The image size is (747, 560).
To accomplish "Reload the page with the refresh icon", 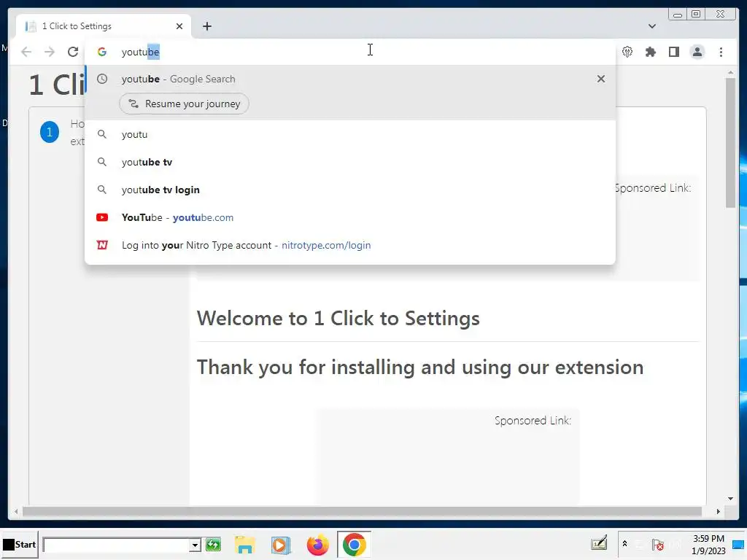I will pos(73,52).
